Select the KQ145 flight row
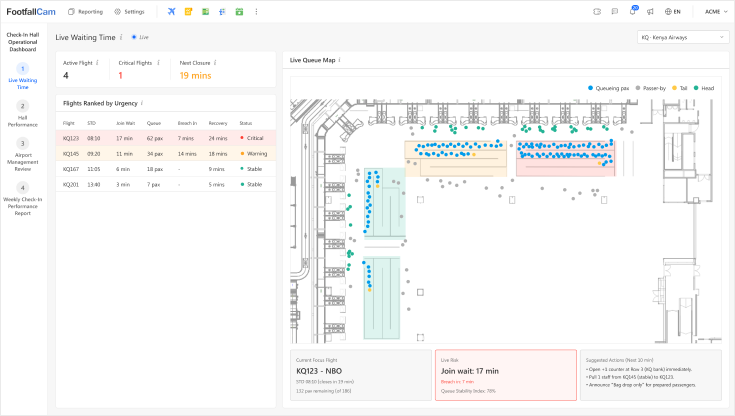 click(166, 153)
